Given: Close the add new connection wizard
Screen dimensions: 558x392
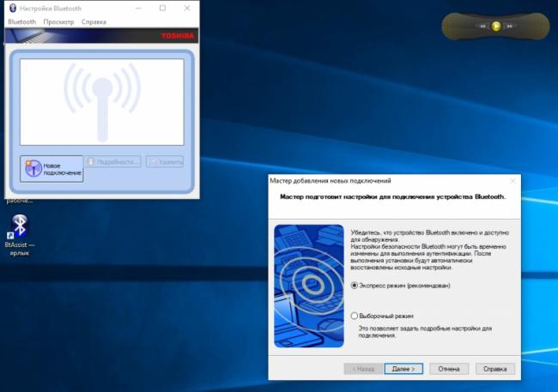Looking at the screenshot, I should click(513, 181).
